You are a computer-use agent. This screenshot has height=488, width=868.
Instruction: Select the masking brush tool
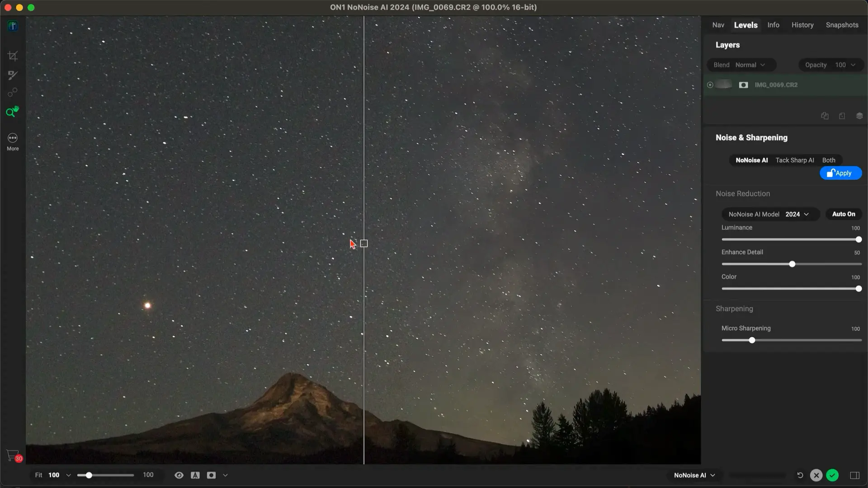pos(13,75)
